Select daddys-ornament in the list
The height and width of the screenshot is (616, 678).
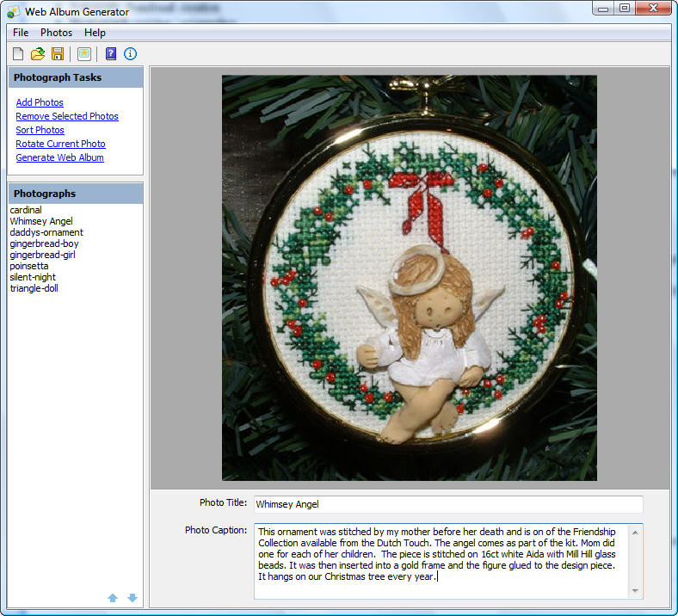click(46, 232)
